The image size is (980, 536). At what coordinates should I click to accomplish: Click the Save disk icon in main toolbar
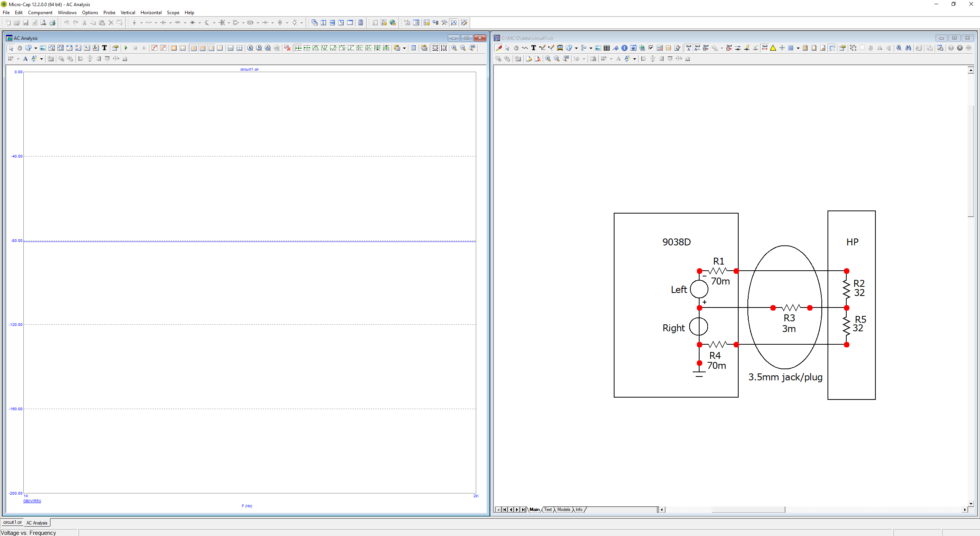pyautogui.click(x=26, y=23)
